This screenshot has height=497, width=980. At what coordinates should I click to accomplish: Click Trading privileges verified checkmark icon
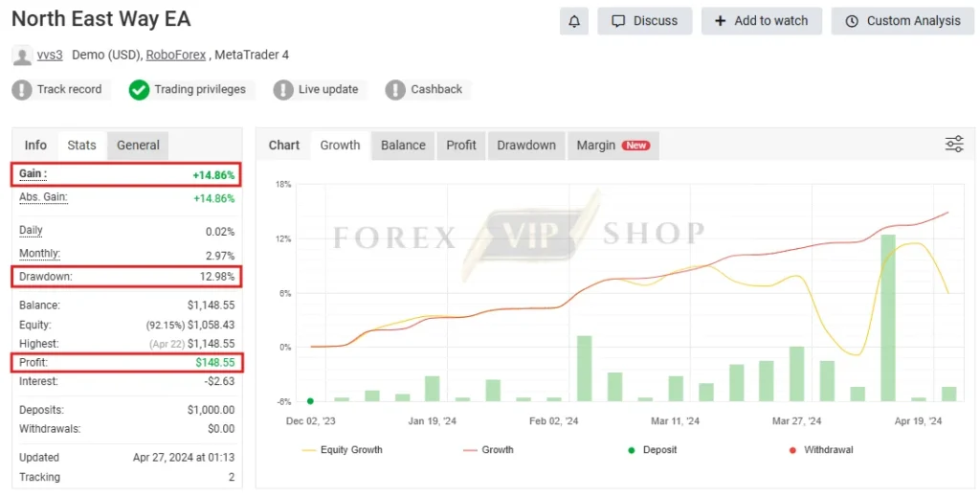pyautogui.click(x=139, y=89)
